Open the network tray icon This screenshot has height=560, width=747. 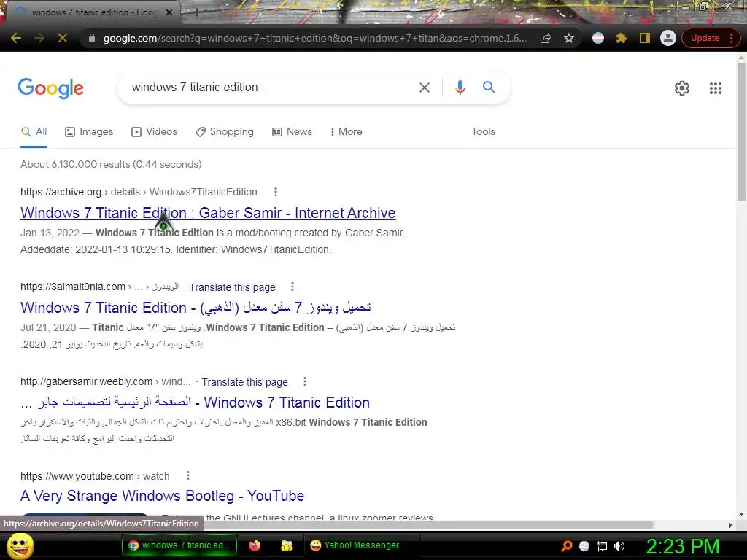point(602,546)
